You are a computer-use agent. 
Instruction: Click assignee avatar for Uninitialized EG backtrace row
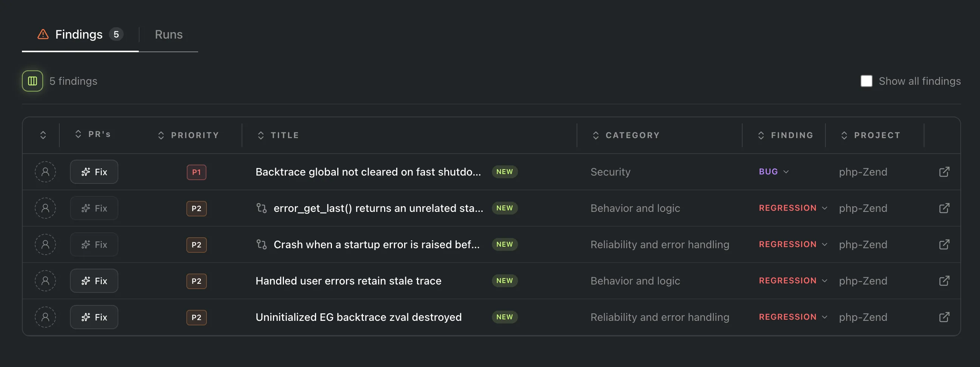coord(45,317)
